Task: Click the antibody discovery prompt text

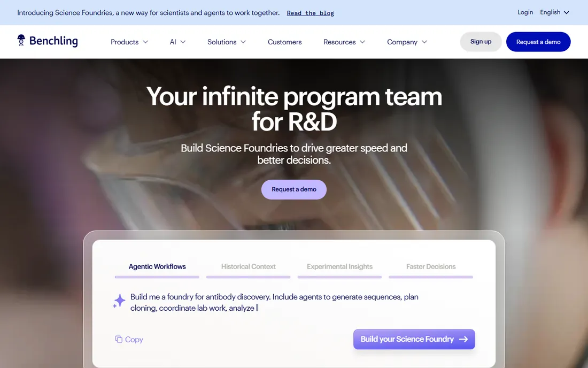Action: [x=275, y=302]
